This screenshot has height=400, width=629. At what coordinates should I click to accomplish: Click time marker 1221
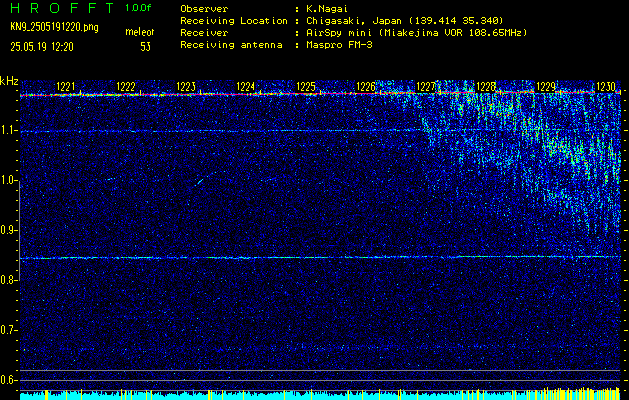pos(66,86)
